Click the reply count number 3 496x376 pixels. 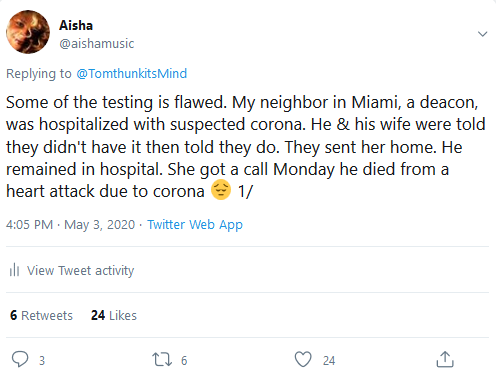42,361
